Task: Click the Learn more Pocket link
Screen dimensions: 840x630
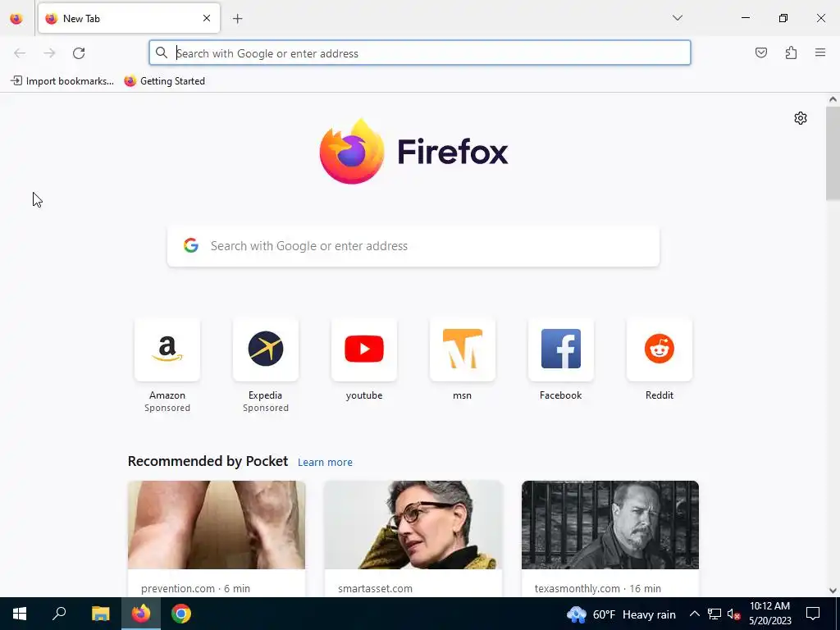Action: point(325,463)
